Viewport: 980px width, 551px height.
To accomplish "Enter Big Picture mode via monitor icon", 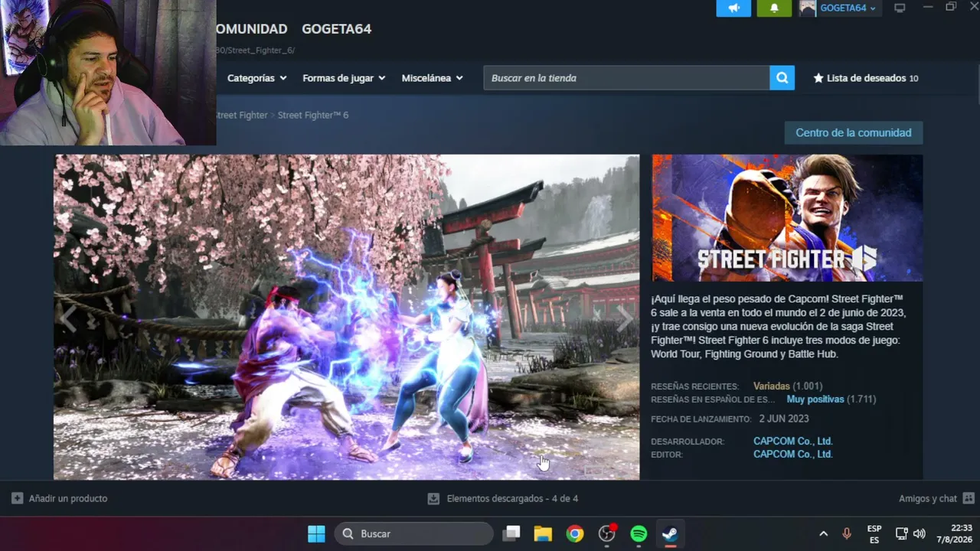I will point(900,8).
